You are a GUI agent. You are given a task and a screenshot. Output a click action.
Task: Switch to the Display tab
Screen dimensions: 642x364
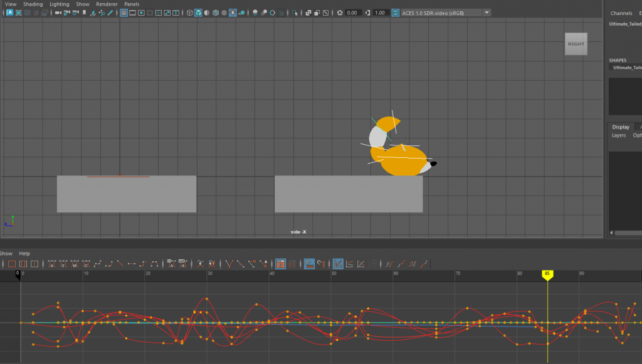coord(621,127)
